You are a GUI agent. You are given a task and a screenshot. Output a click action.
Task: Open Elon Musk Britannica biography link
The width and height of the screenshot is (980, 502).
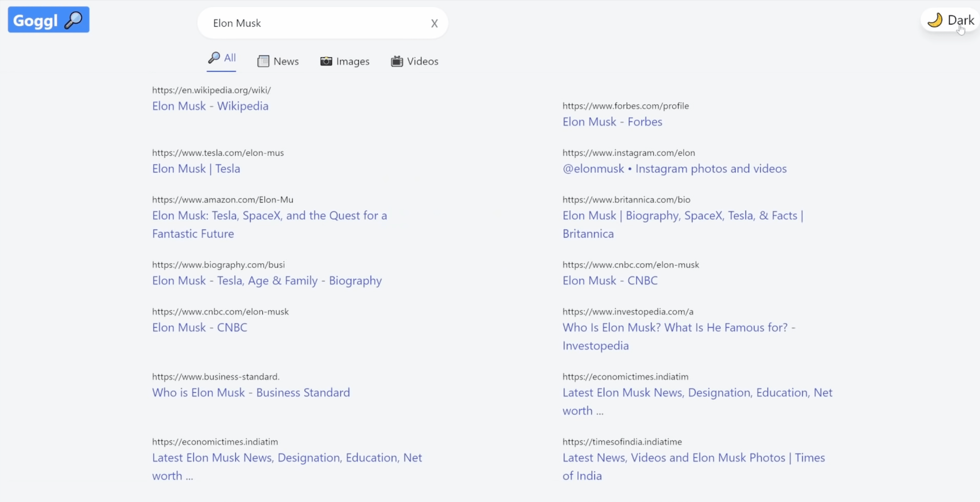click(683, 224)
